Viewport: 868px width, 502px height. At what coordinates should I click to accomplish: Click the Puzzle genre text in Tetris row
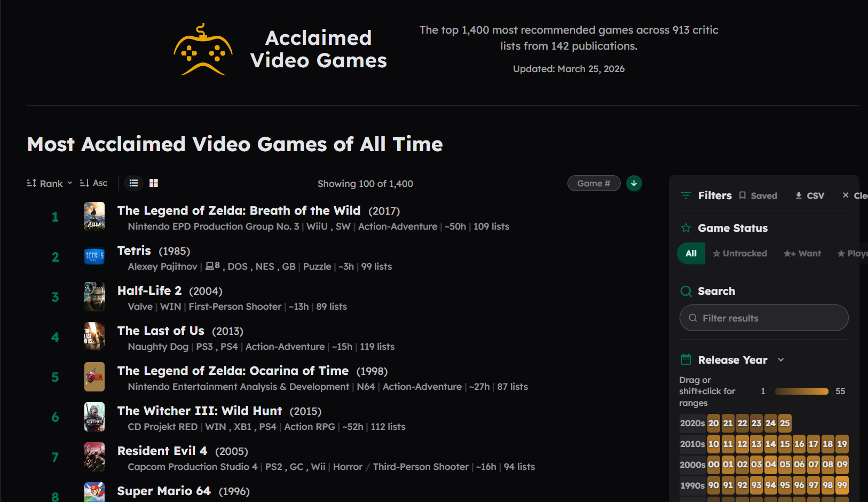317,266
